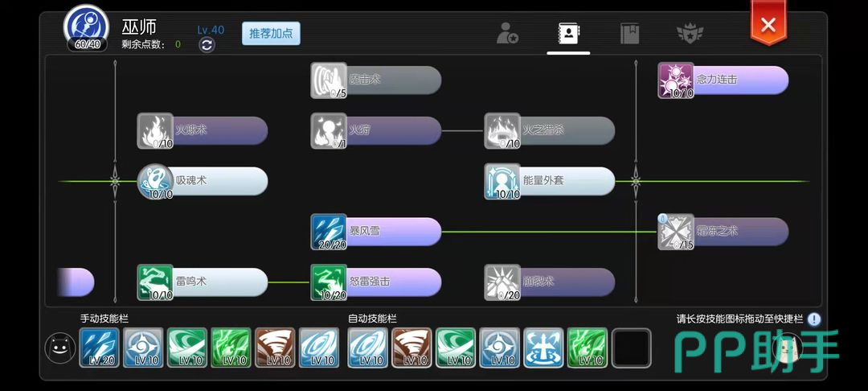
Task: Click the empty auto skill bar slot
Action: [632, 348]
